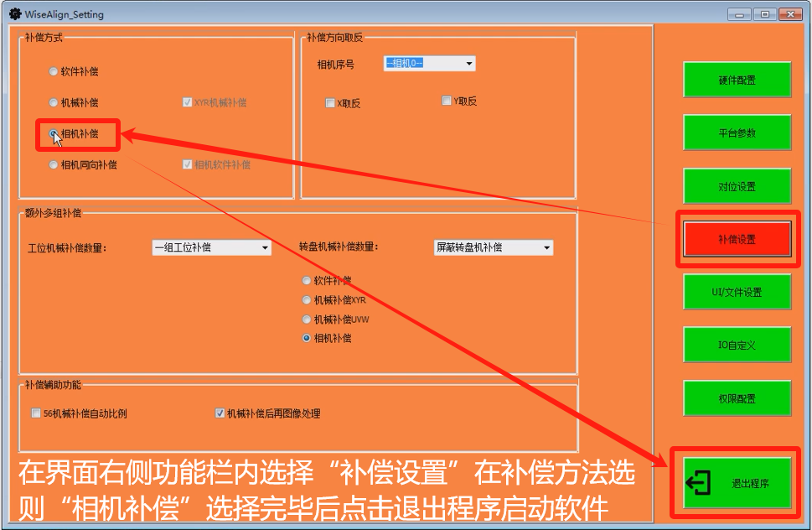812x530 pixels.
Task: Click the red 补偿设置 button
Action: (x=737, y=240)
